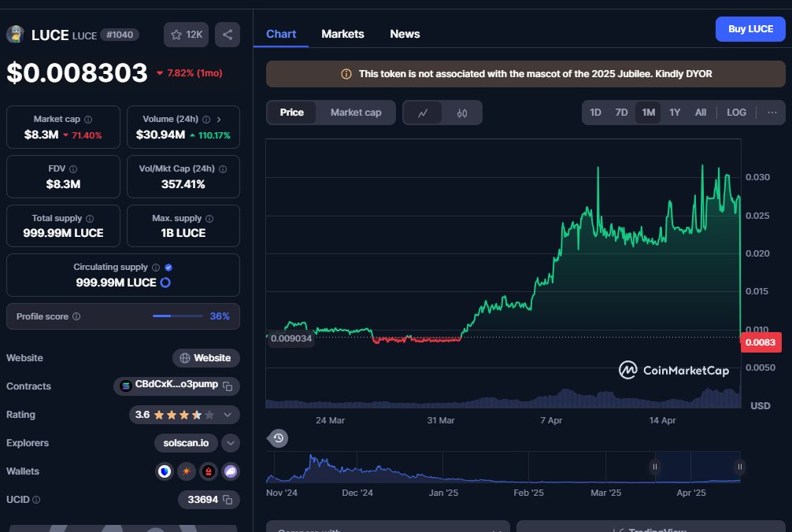This screenshot has width=792, height=532.
Task: Show info icon next to FDV
Action: [x=73, y=169]
